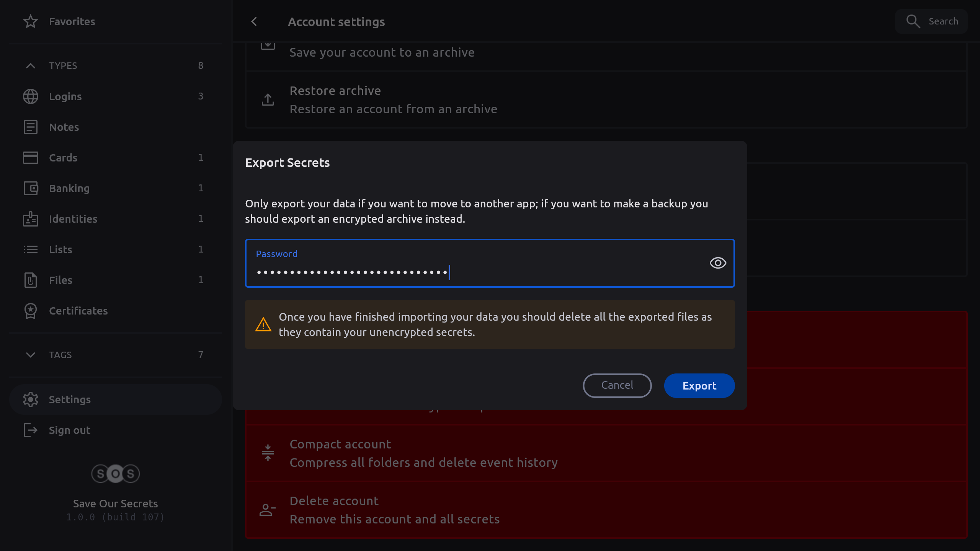This screenshot has height=551, width=980.
Task: Click the Notes document icon
Action: [31, 127]
